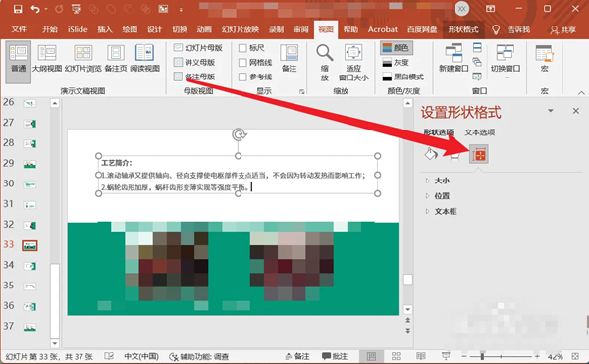
Task: Open Reading View (阅读视图)
Action: (x=144, y=58)
